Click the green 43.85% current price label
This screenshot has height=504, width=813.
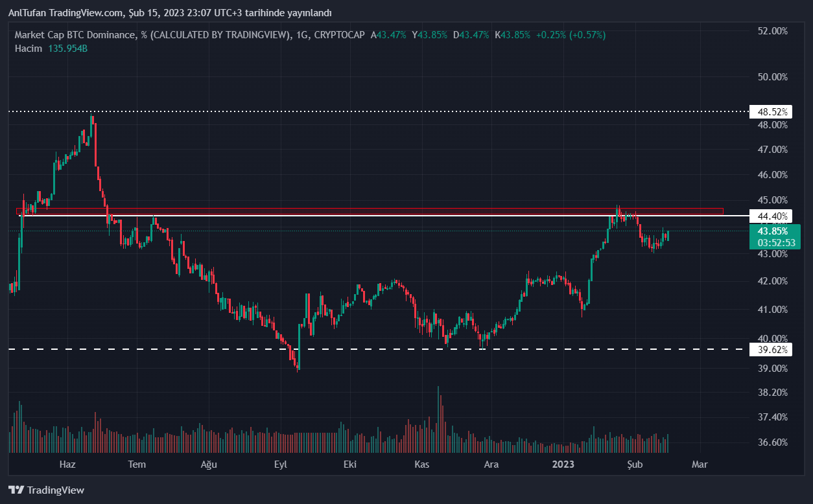772,231
